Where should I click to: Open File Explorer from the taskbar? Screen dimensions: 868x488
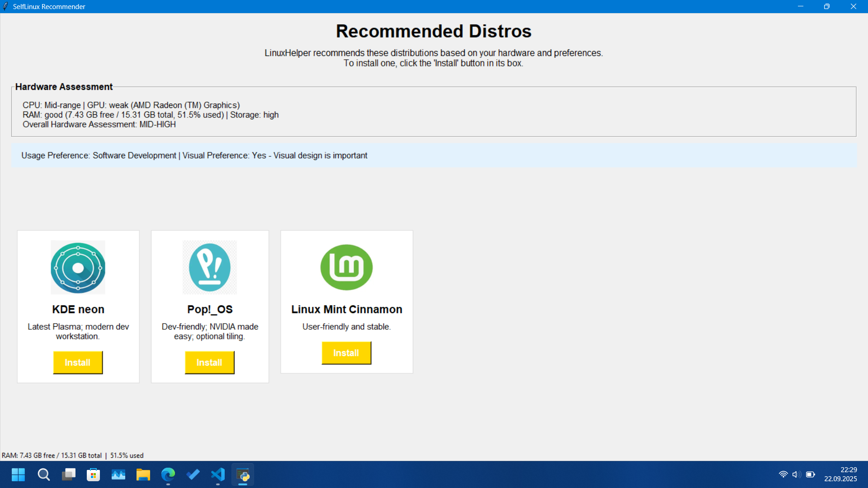(x=143, y=474)
